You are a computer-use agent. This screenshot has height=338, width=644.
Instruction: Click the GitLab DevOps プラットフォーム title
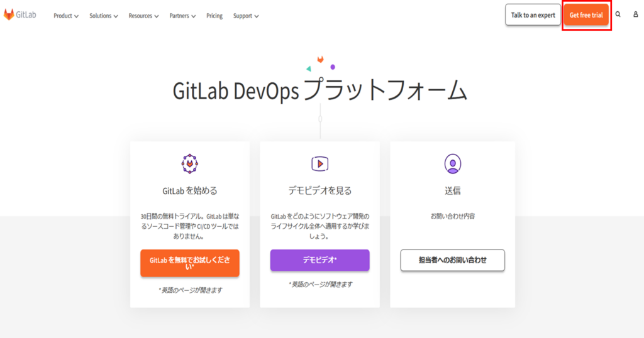320,90
